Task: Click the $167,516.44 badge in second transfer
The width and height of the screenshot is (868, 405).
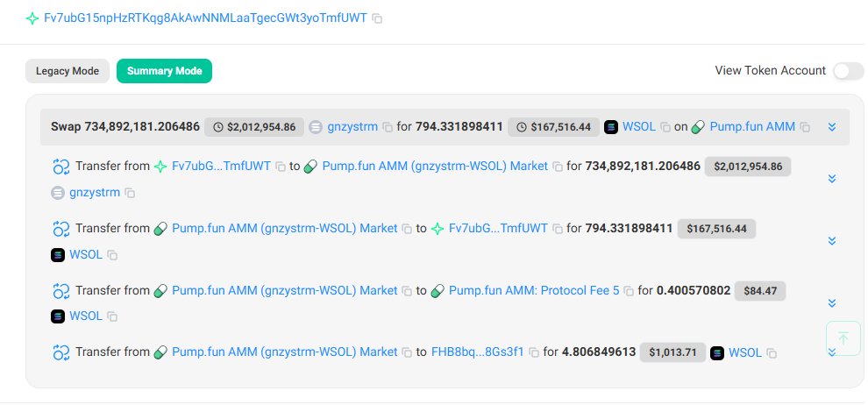Action: point(717,229)
